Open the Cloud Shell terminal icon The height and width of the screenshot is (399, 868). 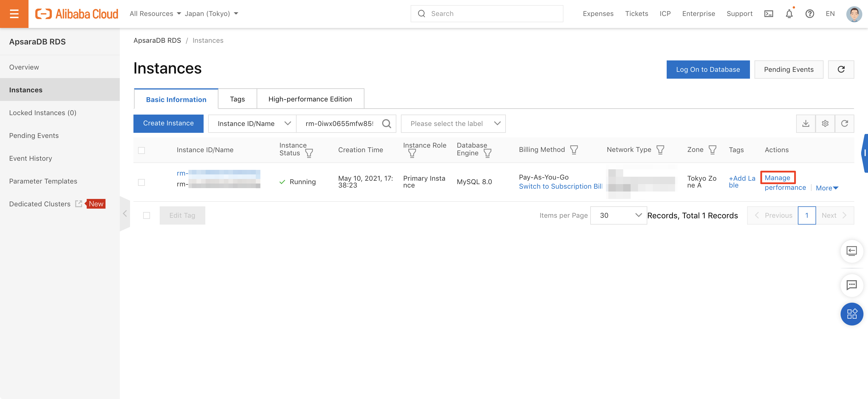768,14
